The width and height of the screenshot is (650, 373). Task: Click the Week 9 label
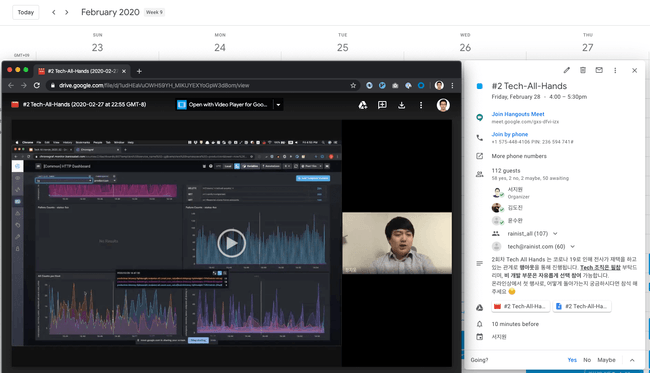click(154, 12)
